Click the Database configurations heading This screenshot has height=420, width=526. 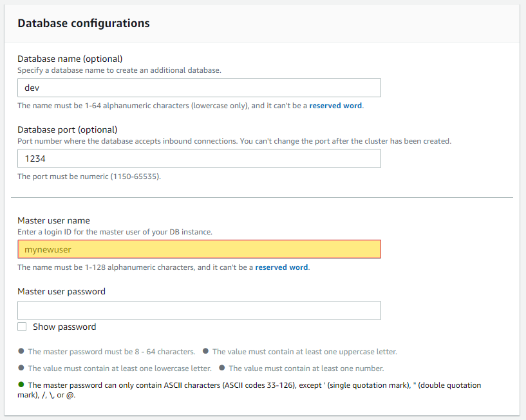84,23
